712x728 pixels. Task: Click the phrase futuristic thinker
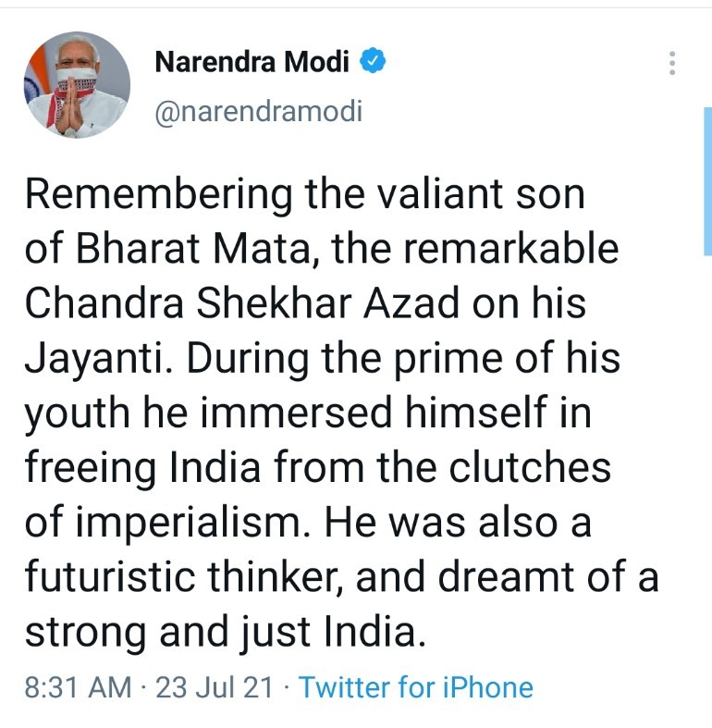pyautogui.click(x=185, y=576)
